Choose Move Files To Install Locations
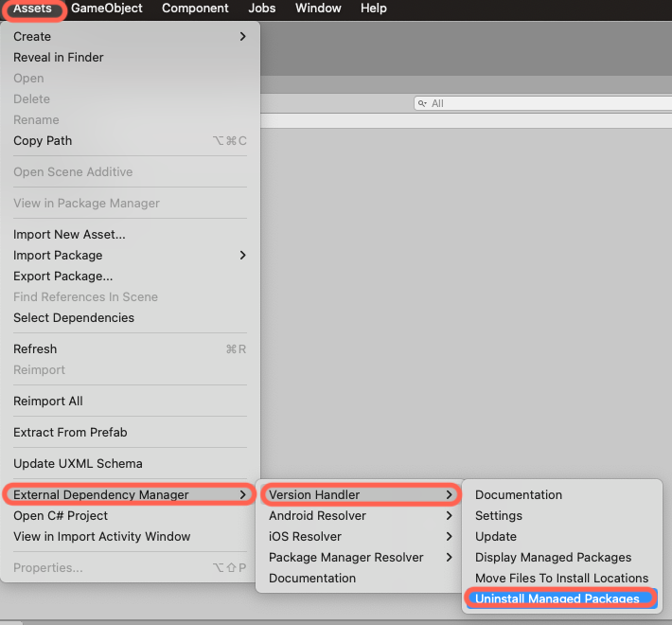Viewport: 672px width, 625px height. coord(562,579)
